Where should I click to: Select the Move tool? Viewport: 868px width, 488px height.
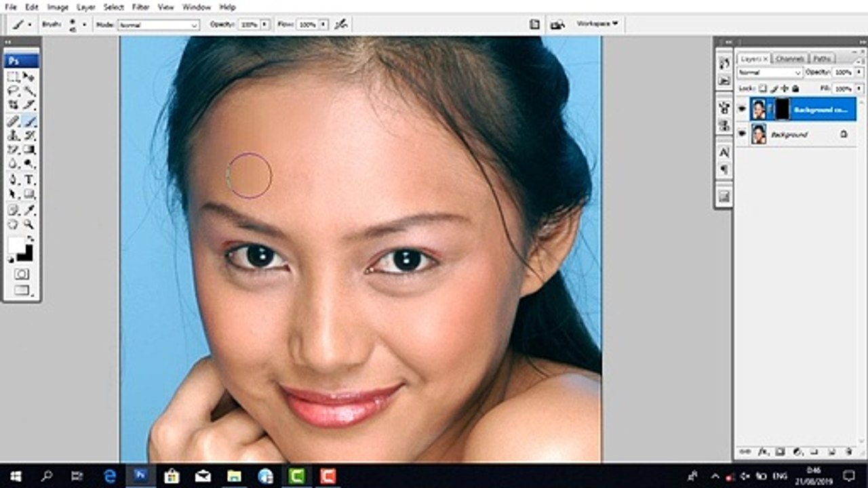tap(29, 77)
